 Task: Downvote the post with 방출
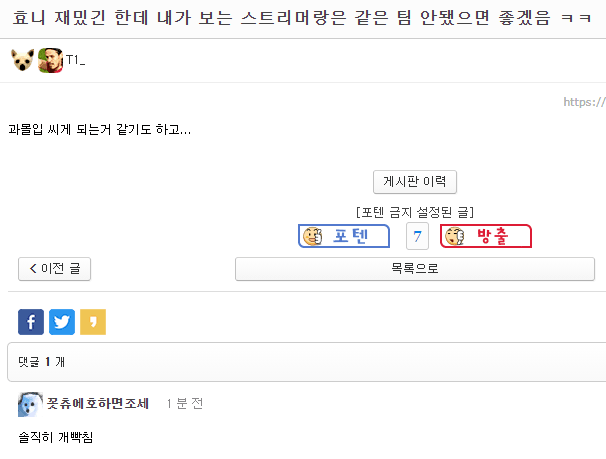tap(486, 236)
